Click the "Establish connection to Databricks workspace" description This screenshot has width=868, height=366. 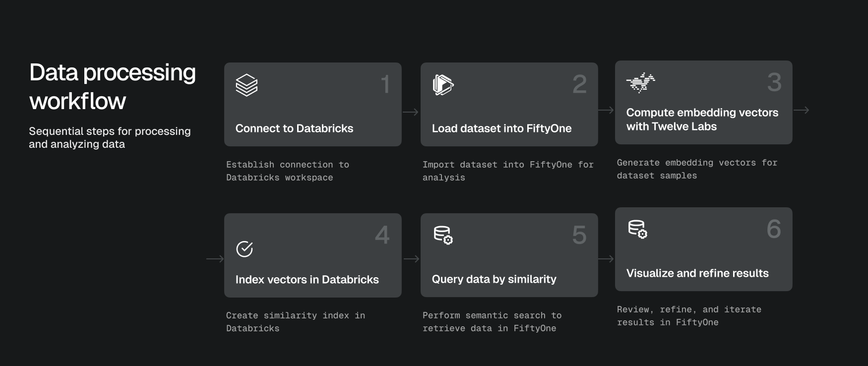(x=288, y=171)
